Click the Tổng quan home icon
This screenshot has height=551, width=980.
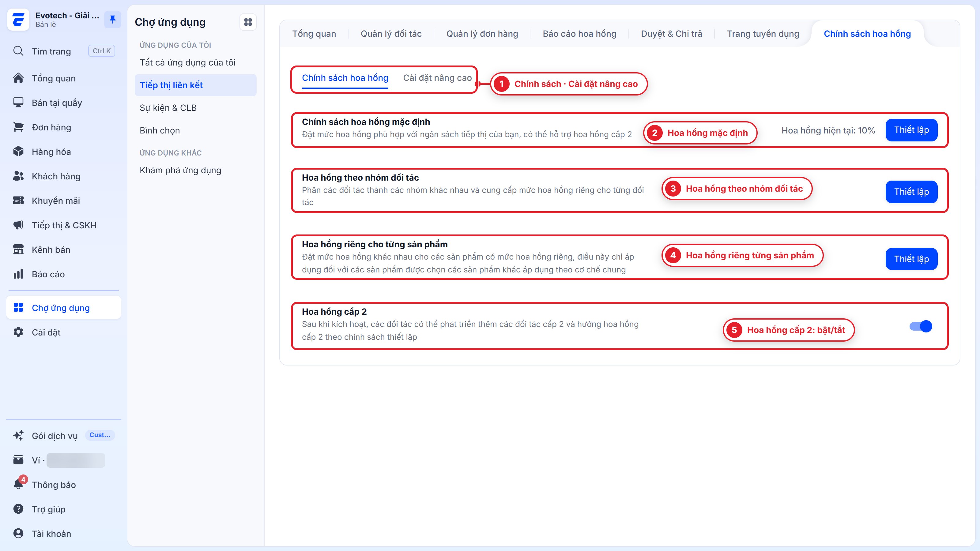pos(18,78)
